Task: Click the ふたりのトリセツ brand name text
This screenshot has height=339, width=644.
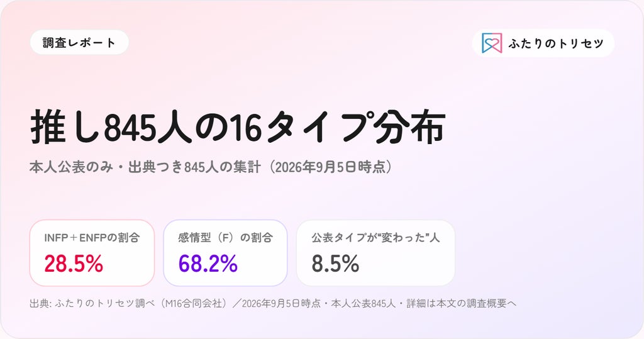Action: 556,43
